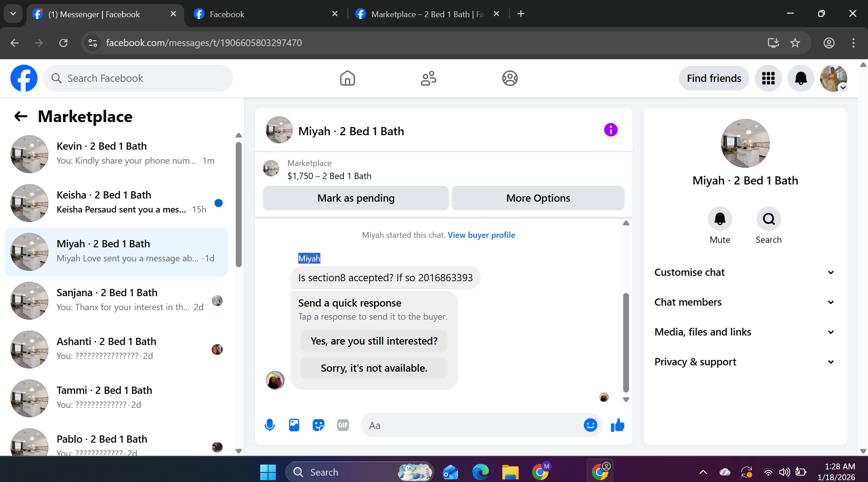The height and width of the screenshot is (482, 868).
Task: Bookmark this page with the star
Action: click(795, 43)
